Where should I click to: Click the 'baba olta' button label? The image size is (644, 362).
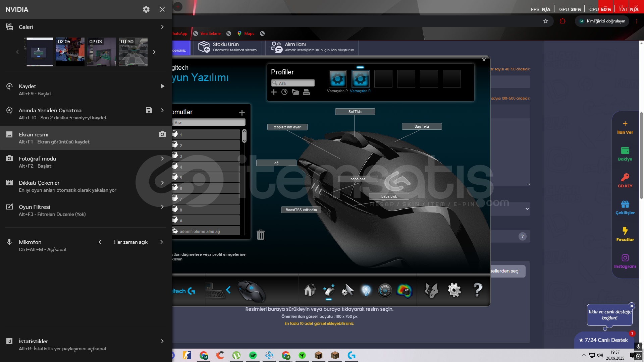pyautogui.click(x=358, y=179)
